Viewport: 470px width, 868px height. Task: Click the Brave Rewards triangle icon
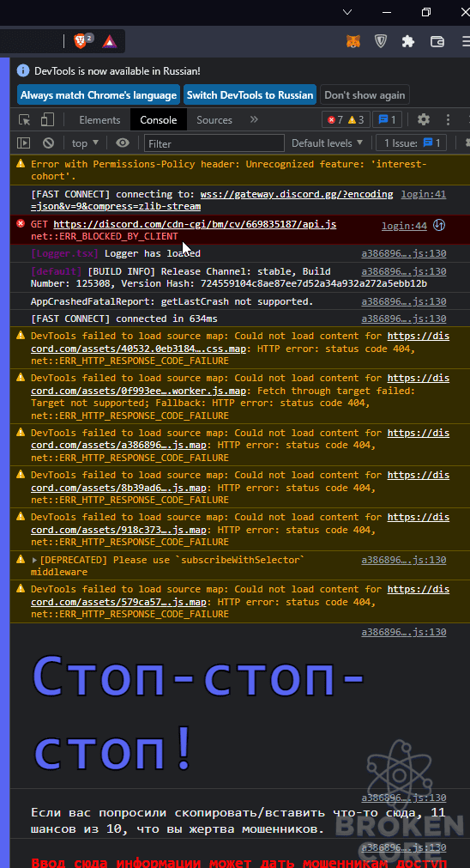(109, 41)
